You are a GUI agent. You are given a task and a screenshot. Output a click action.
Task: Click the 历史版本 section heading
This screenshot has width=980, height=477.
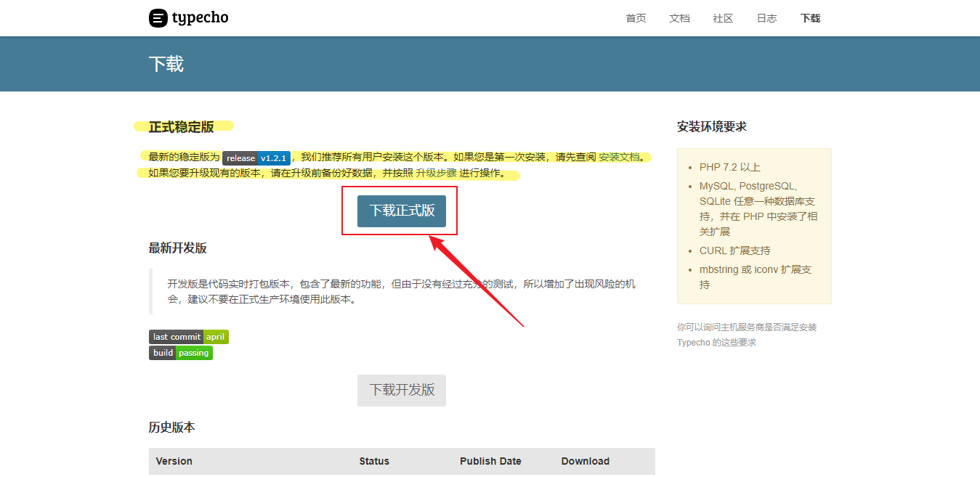tap(172, 427)
